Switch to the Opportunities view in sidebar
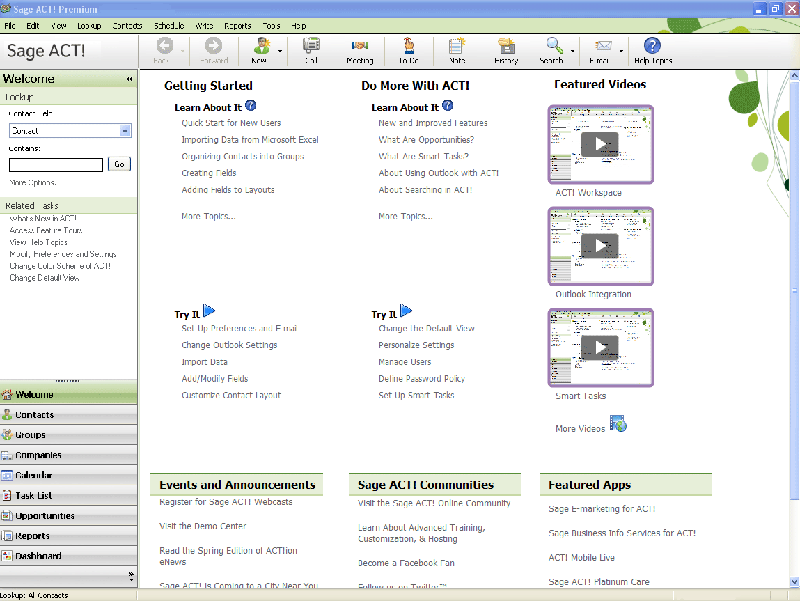The height and width of the screenshot is (601, 800). (45, 516)
